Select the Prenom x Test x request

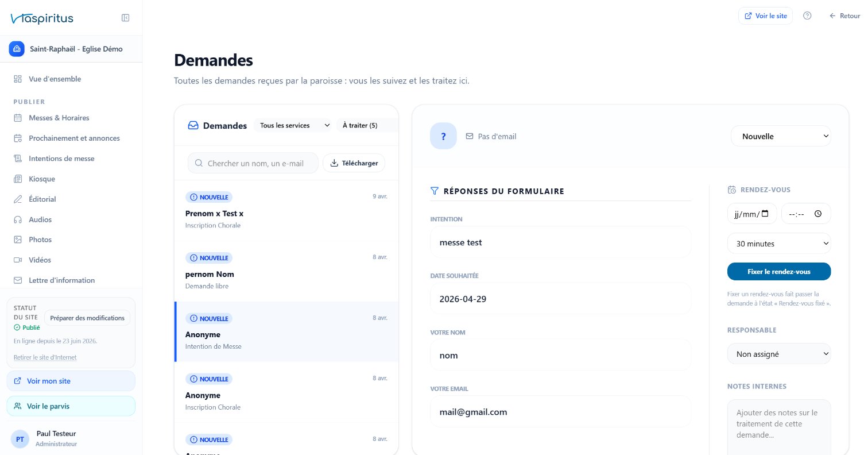click(x=286, y=211)
